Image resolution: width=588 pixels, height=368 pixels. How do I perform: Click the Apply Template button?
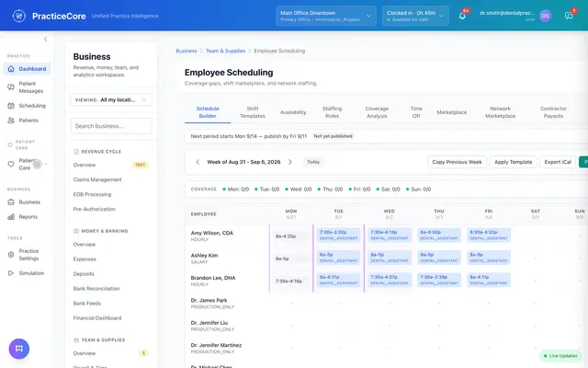[513, 162]
